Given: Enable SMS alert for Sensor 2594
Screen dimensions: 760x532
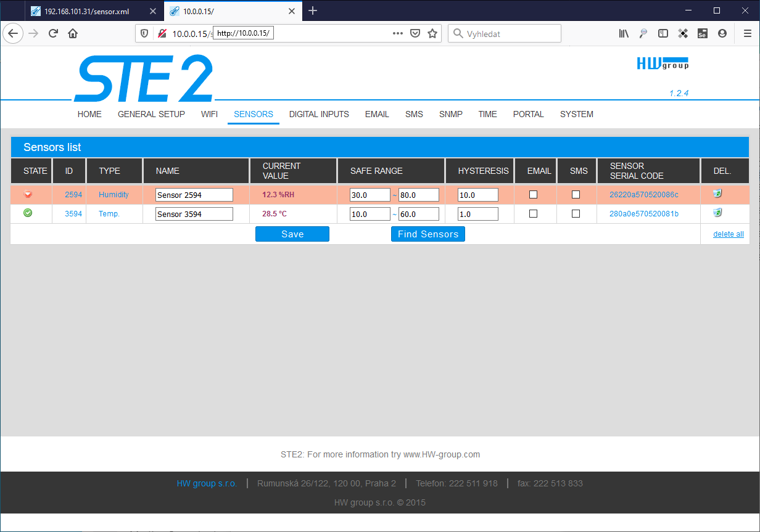Looking at the screenshot, I should (576, 195).
